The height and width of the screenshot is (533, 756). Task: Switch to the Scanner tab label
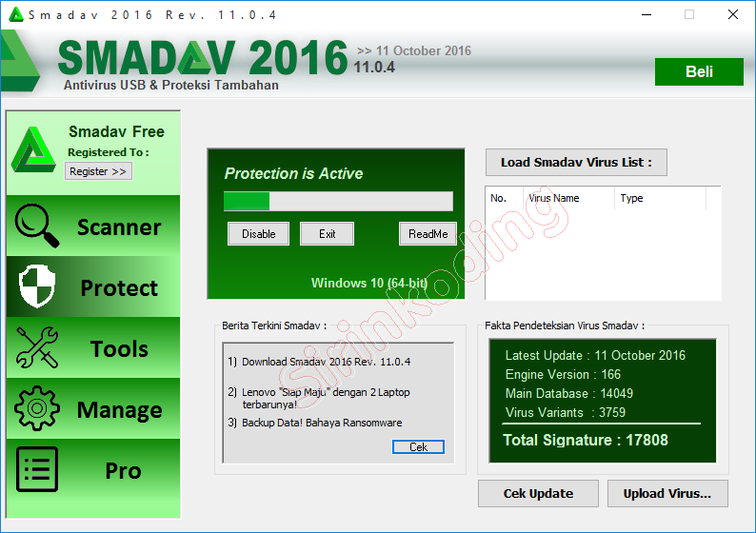[119, 227]
